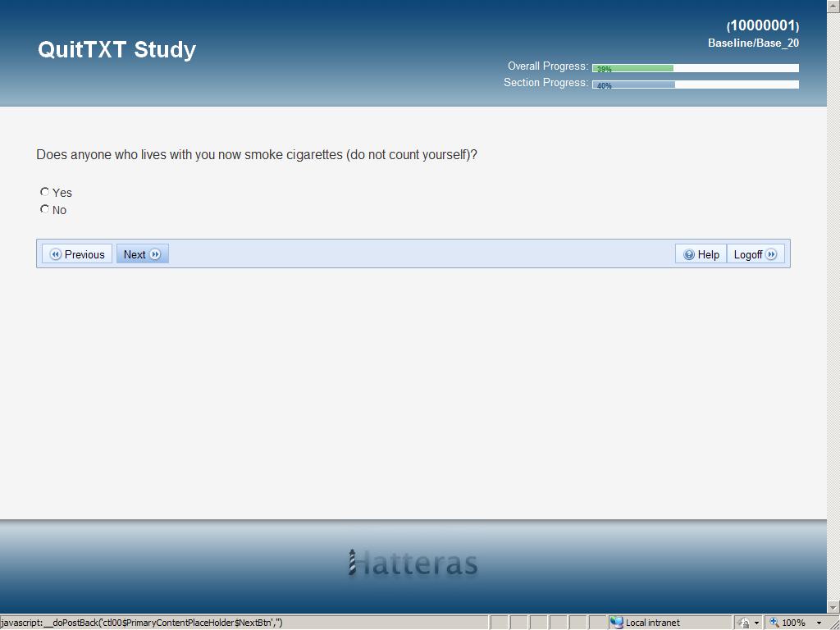Click Logoff to exit survey
840x630 pixels.
coord(756,254)
